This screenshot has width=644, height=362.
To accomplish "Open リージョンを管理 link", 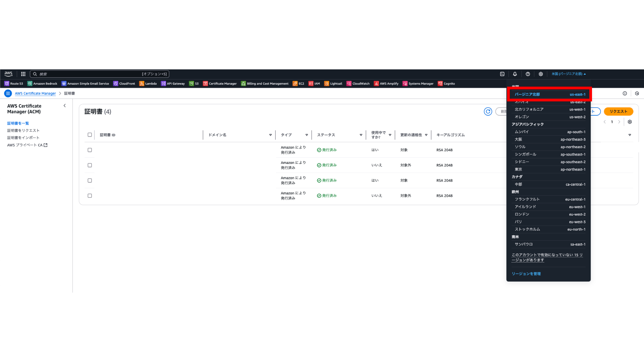I will pos(526,274).
